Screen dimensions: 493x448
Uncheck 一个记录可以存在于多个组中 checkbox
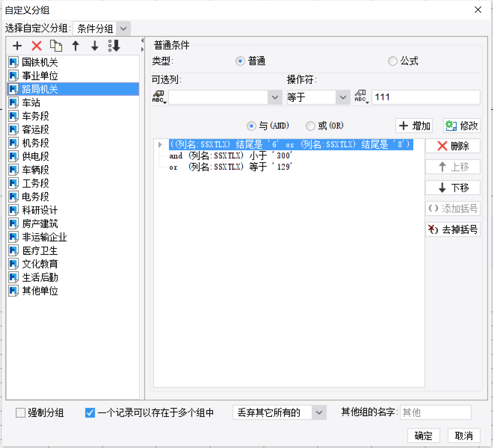[90, 413]
